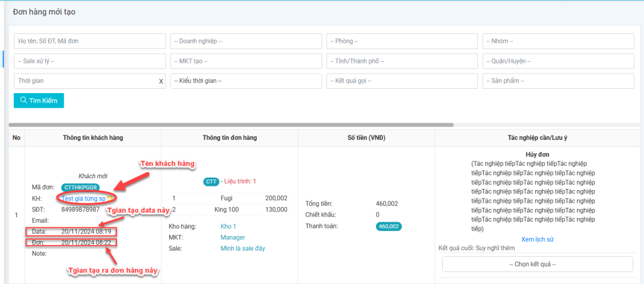Open the Kiểu thời gian dropdown

click(x=246, y=81)
